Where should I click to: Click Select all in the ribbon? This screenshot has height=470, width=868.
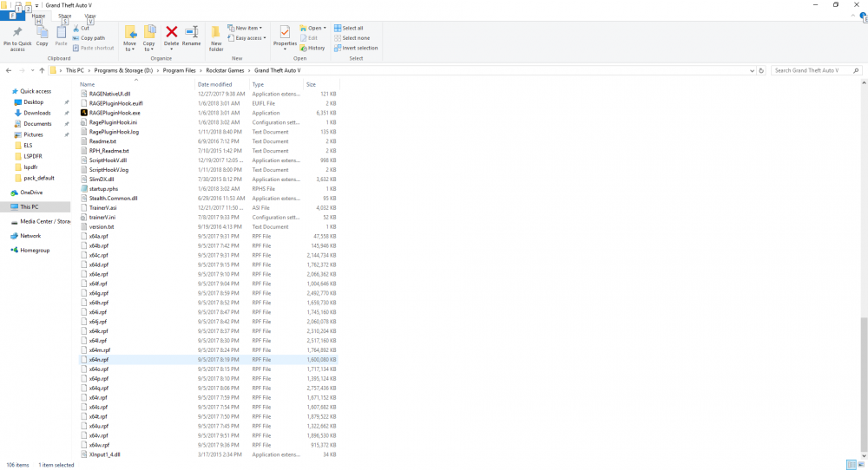coord(352,28)
